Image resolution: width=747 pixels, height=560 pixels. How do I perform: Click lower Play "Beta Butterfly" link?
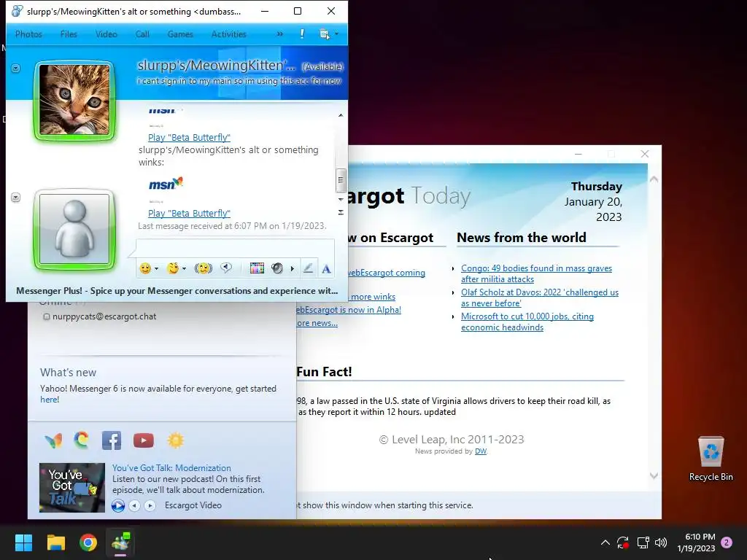(189, 214)
